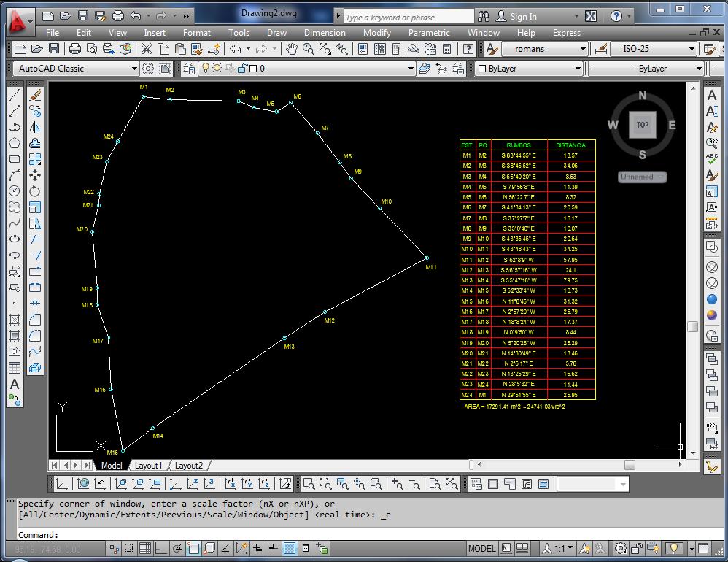Click the Zoom Window tool on the Standard toolbar
728x562 pixels.
[325, 49]
